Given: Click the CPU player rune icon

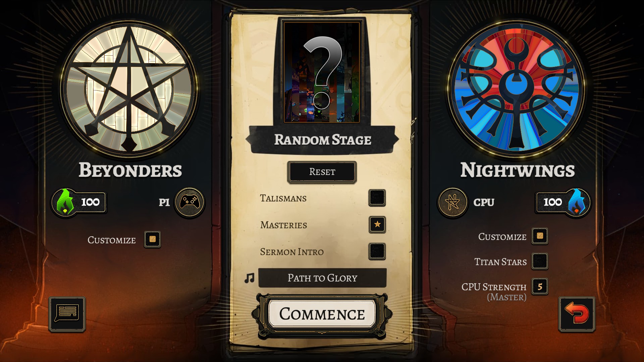Looking at the screenshot, I should pos(452,202).
